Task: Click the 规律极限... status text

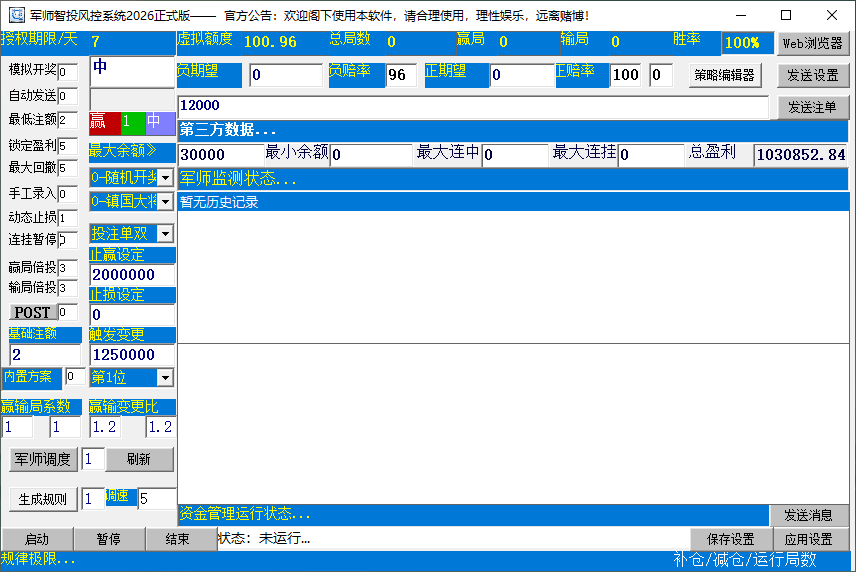Action: (38, 559)
